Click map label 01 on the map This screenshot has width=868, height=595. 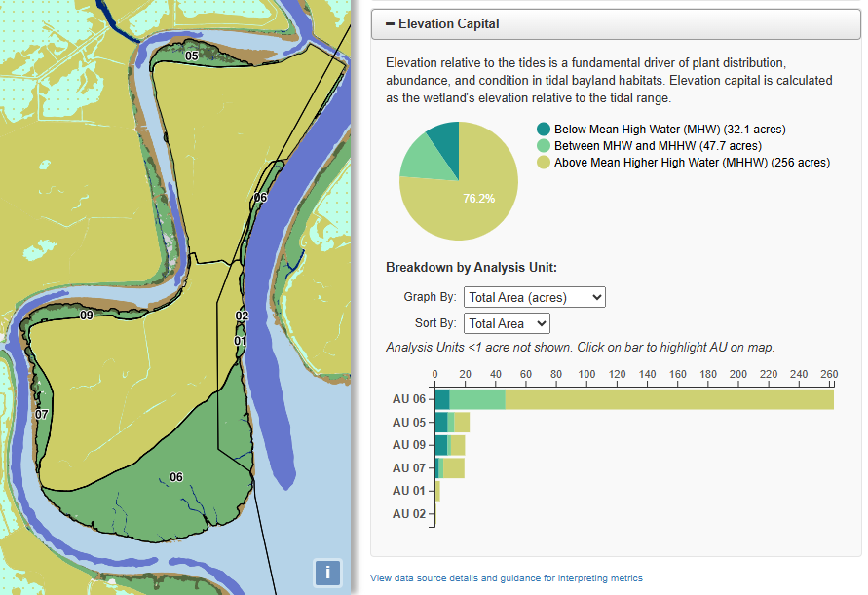point(240,341)
